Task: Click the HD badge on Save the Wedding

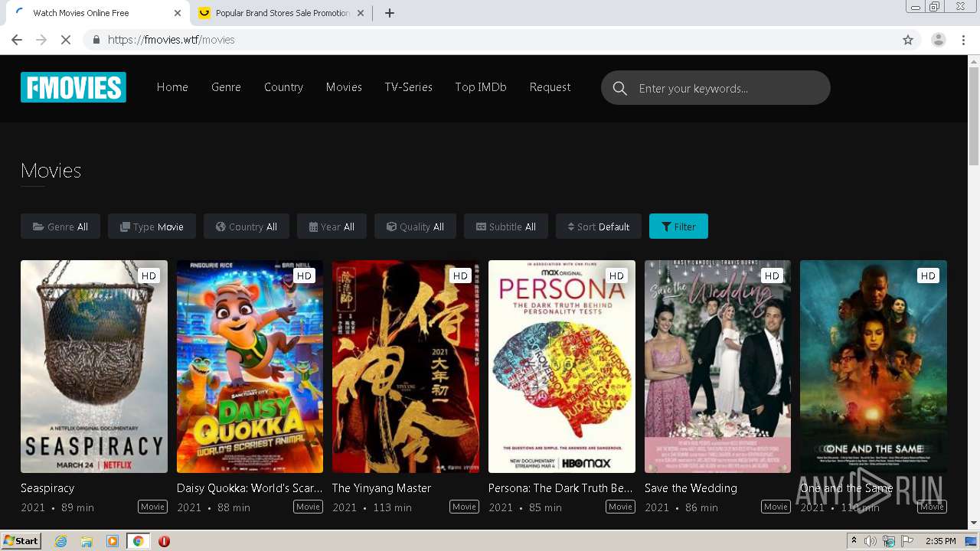Action: pos(772,275)
